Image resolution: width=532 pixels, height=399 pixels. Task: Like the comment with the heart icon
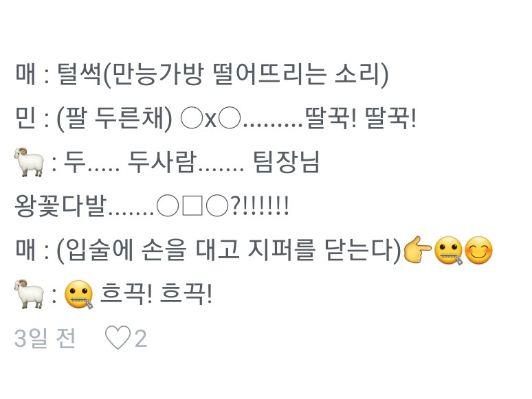tap(118, 338)
